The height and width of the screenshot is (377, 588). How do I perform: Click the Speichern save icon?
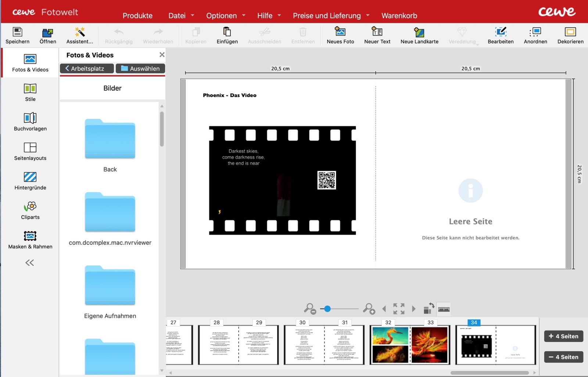pos(17,32)
